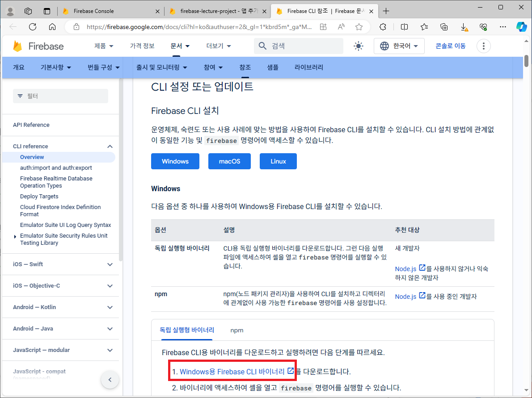Collapse the sidebar with the chevron button

110,380
